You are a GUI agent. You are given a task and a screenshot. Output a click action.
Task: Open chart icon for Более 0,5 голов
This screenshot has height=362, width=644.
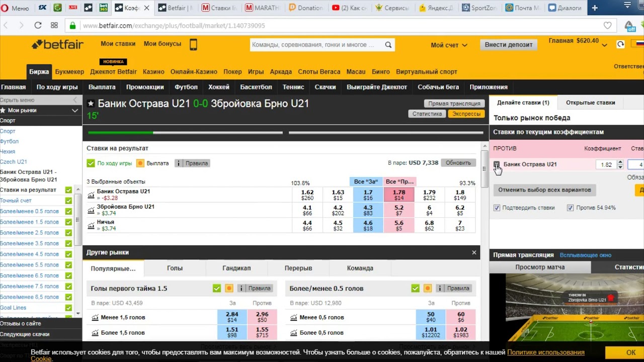tap(294, 333)
